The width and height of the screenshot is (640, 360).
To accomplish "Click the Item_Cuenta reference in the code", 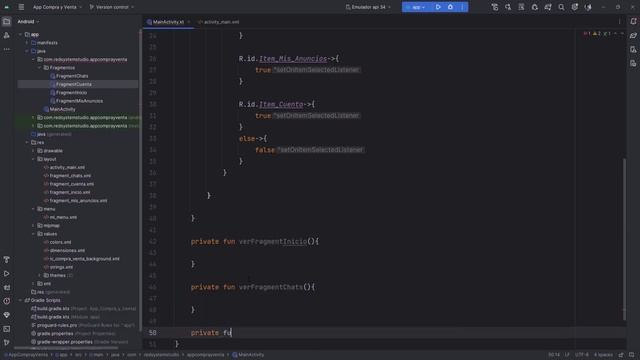I will pos(281,104).
